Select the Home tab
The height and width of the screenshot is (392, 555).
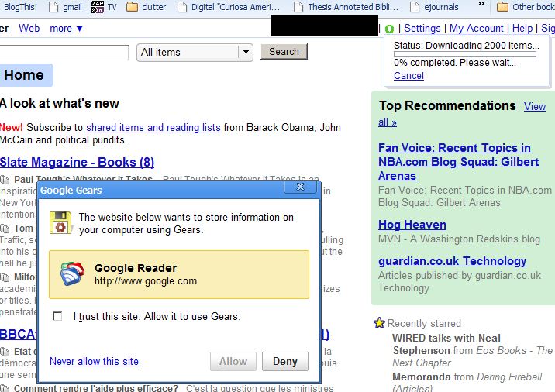[x=25, y=75]
